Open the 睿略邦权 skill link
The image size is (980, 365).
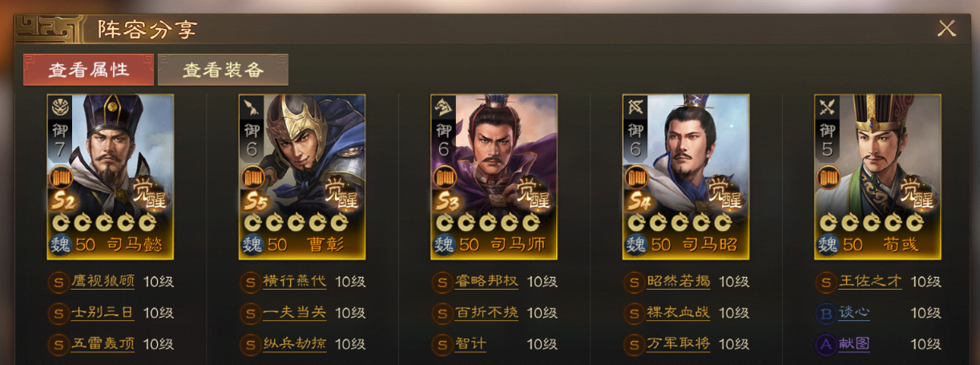tap(486, 282)
